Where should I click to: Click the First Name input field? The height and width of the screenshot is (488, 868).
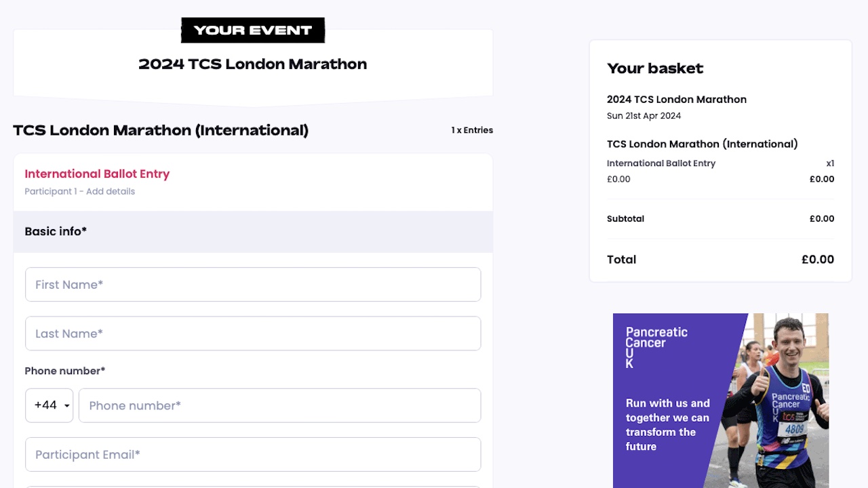(253, 285)
